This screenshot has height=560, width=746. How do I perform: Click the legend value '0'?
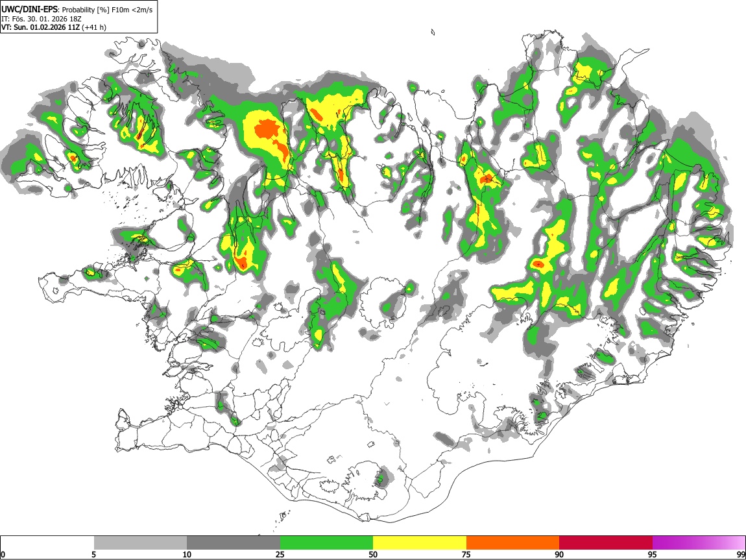(3, 554)
